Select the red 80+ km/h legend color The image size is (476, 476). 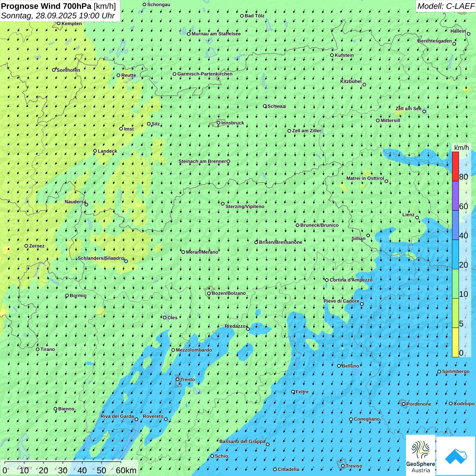coord(455,166)
